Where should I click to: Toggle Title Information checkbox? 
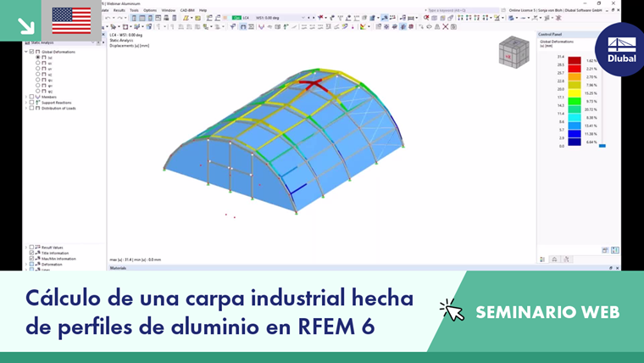point(31,254)
